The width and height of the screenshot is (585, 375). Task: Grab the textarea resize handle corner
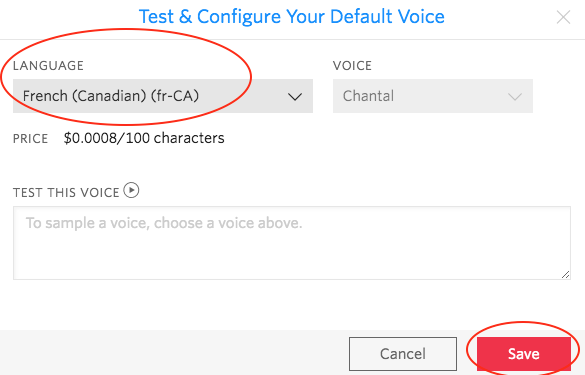[566, 275]
